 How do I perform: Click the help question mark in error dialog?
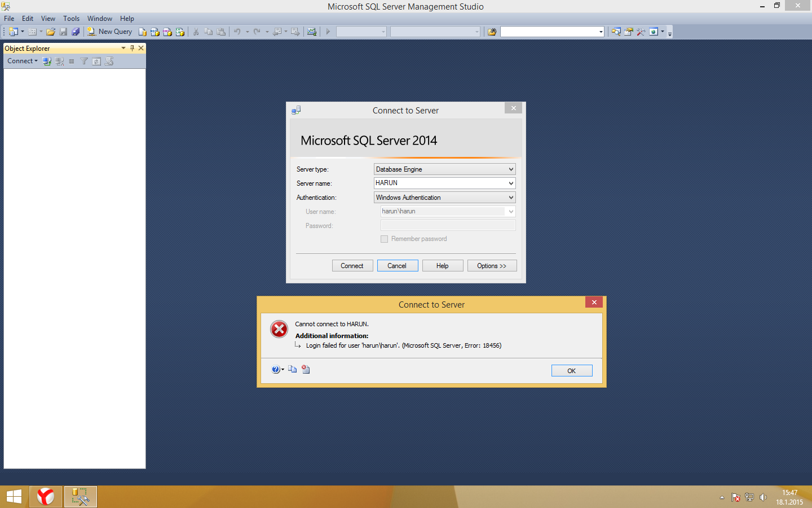(276, 370)
